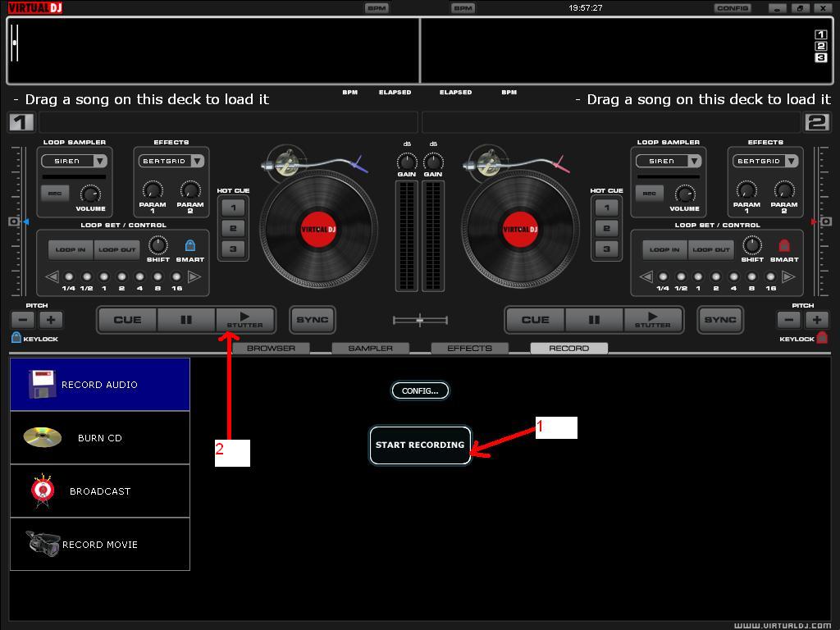The height and width of the screenshot is (630, 840).
Task: Click the left deck loop Shift knob
Action: click(158, 244)
